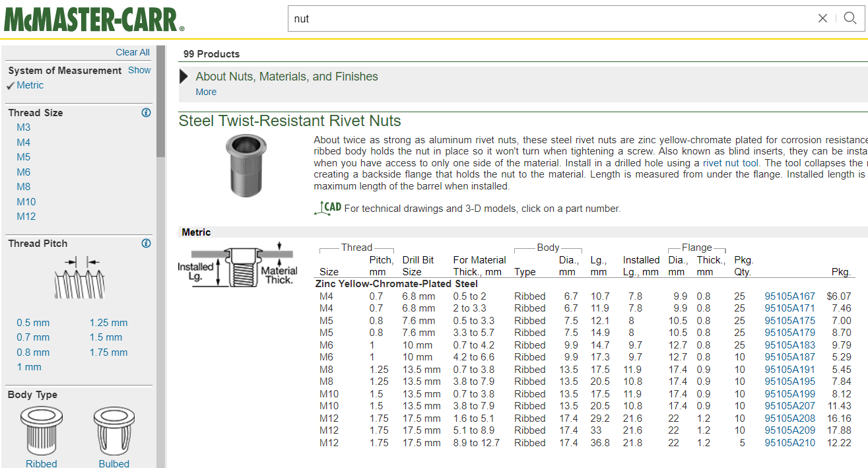Click More under About Nuts section
Viewport: 868px width, 468px height.
(206, 92)
